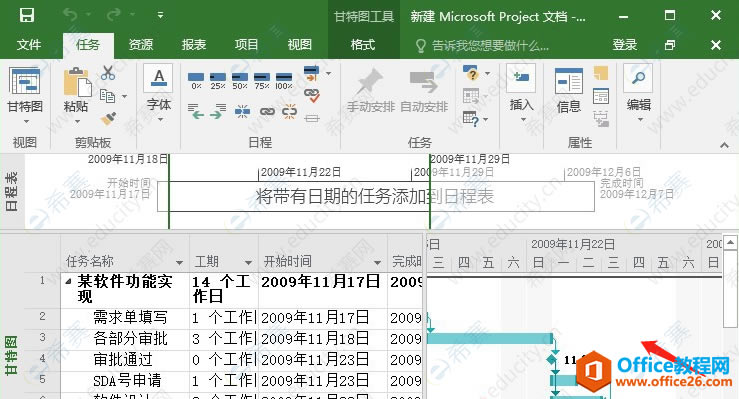Mark task 50% complete

[240, 81]
